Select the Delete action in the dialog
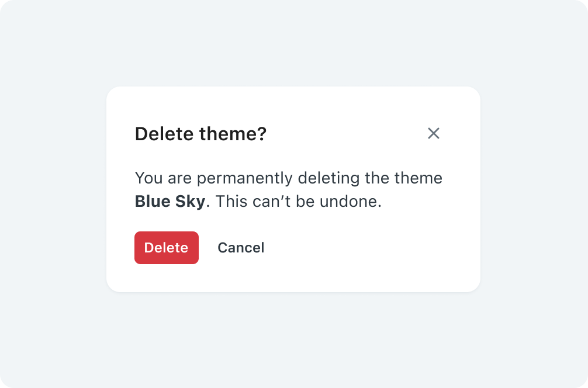The image size is (588, 388). pos(167,248)
